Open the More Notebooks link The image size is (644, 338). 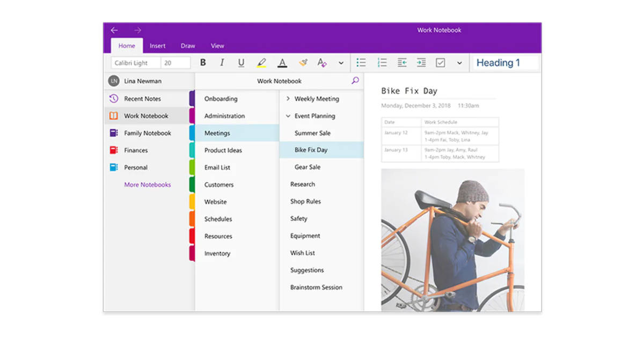148,185
